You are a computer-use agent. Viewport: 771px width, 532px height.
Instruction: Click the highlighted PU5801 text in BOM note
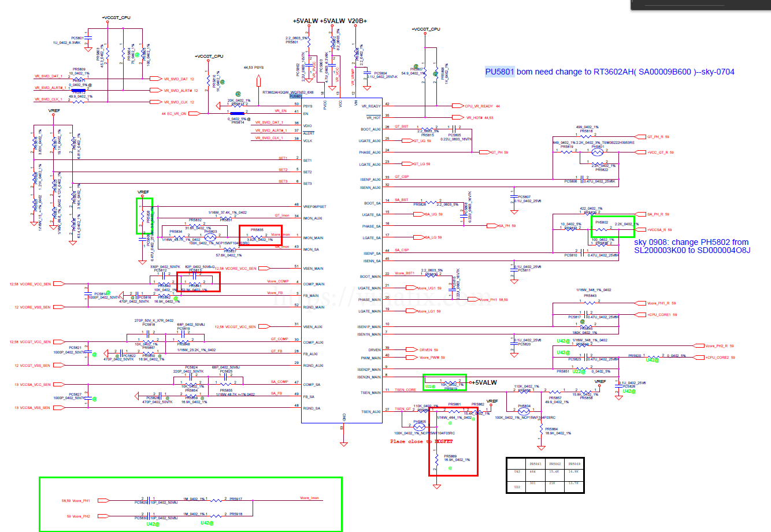(499, 72)
